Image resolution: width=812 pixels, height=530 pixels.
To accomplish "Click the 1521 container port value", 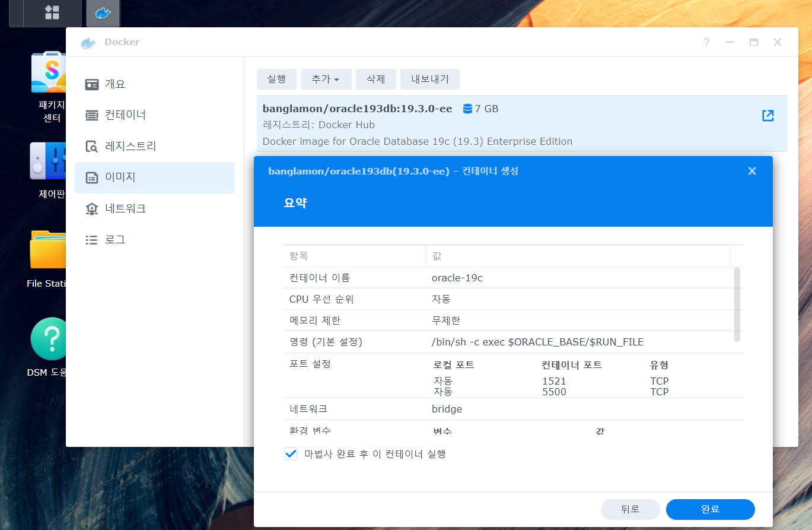I will (x=554, y=381).
